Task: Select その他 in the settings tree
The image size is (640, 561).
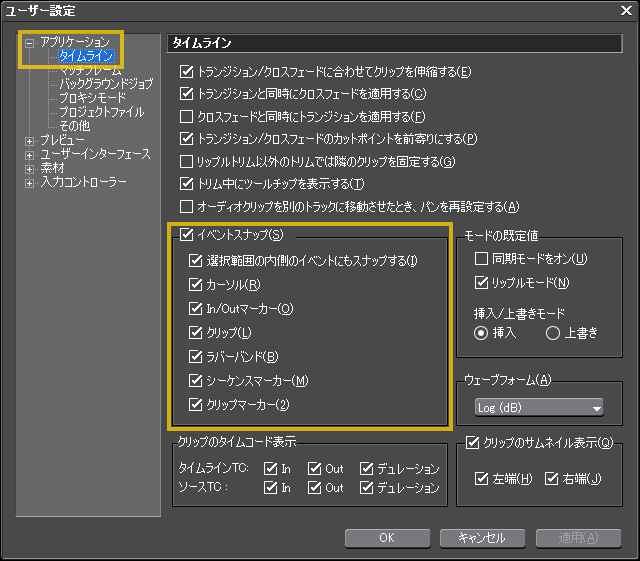Action: click(x=75, y=126)
